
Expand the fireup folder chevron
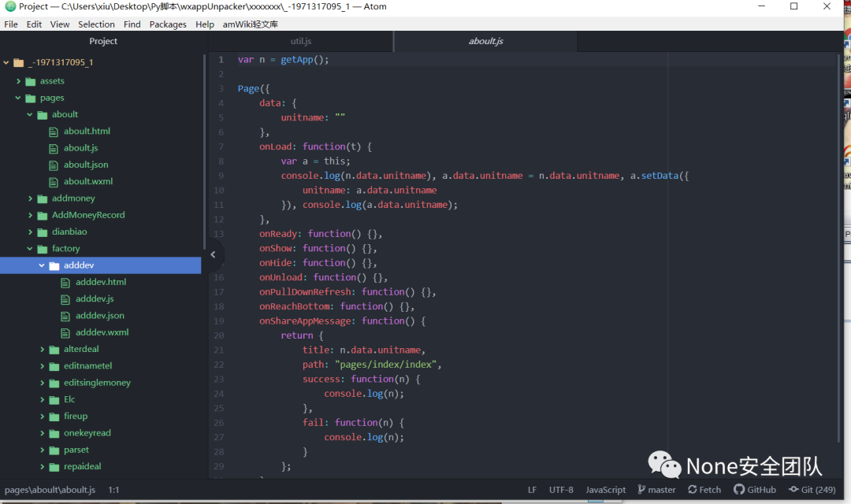pos(43,417)
